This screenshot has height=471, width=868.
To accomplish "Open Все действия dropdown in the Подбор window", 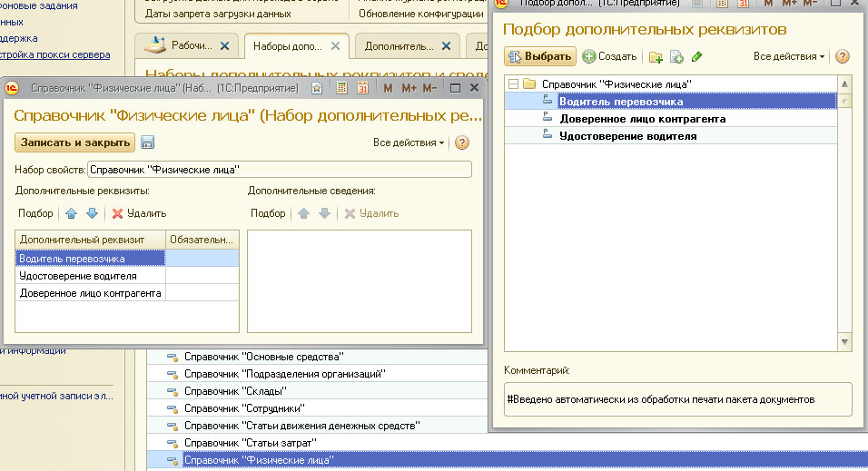I will 789,56.
